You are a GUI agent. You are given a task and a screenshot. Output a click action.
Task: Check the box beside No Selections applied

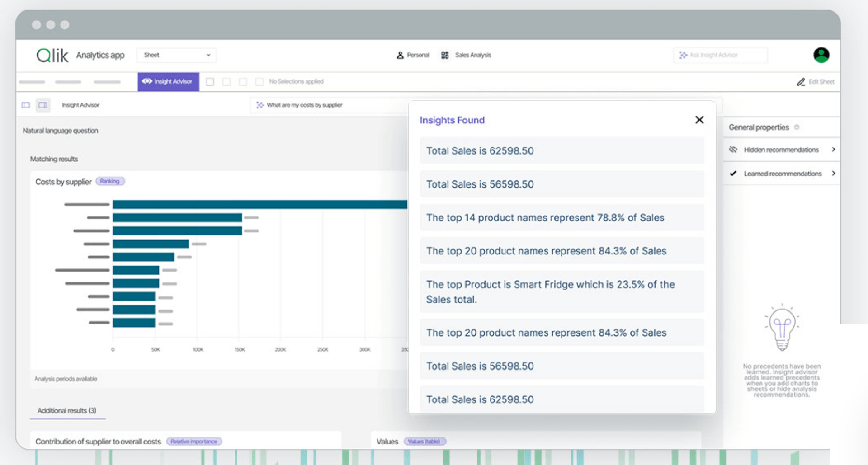pos(259,82)
